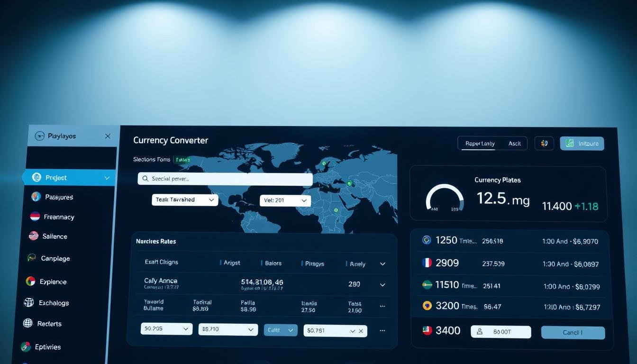This screenshot has height=364, width=637.
Task: Click the Redierts globe icon
Action: [28, 323]
